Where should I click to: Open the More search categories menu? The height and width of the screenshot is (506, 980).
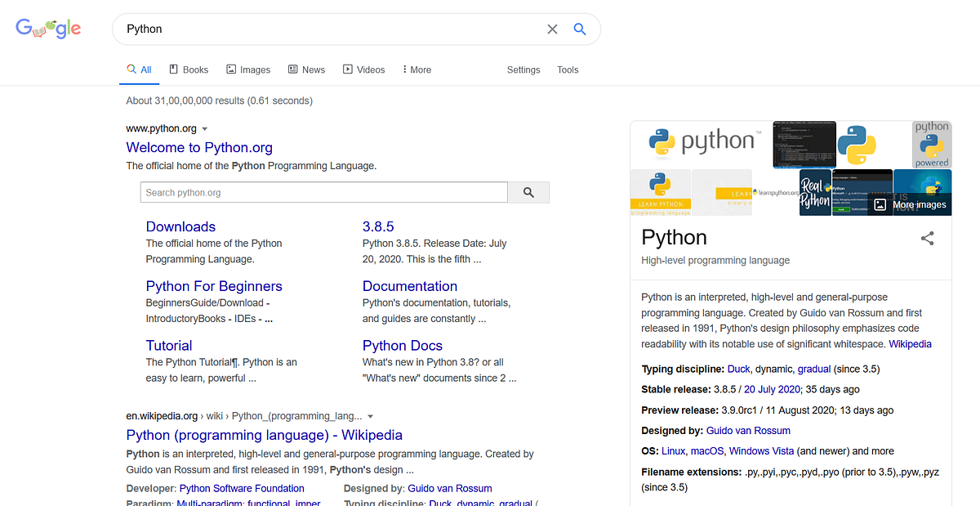416,69
